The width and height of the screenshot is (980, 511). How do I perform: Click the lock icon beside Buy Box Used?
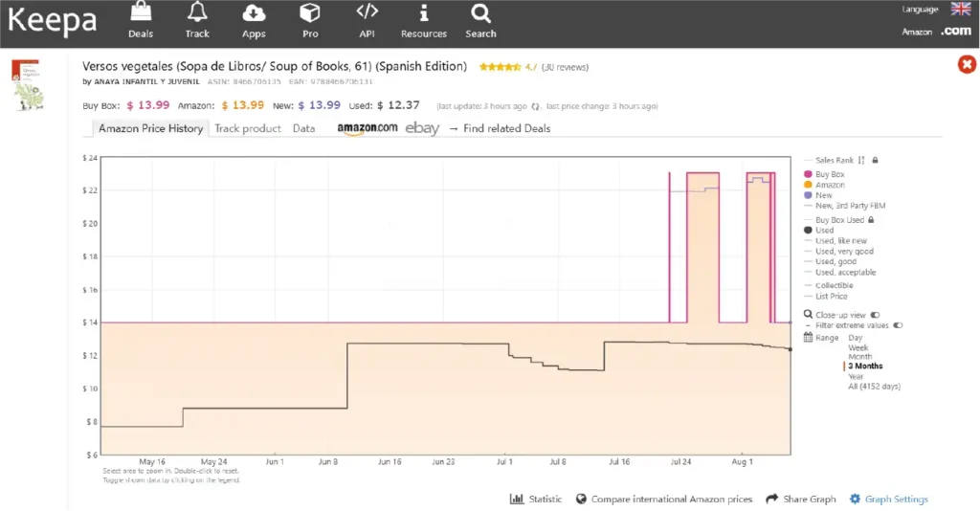[871, 220]
